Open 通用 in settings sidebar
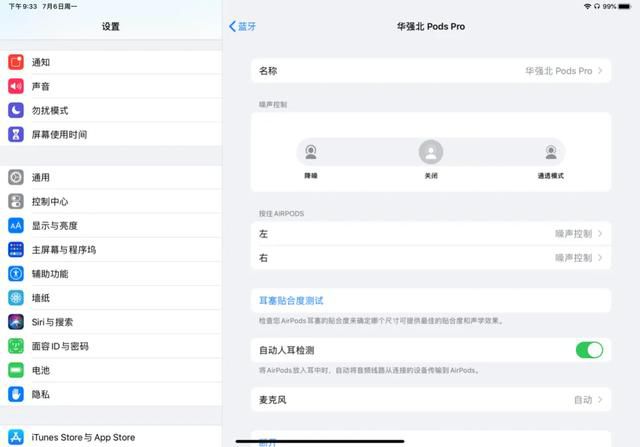 [40, 177]
